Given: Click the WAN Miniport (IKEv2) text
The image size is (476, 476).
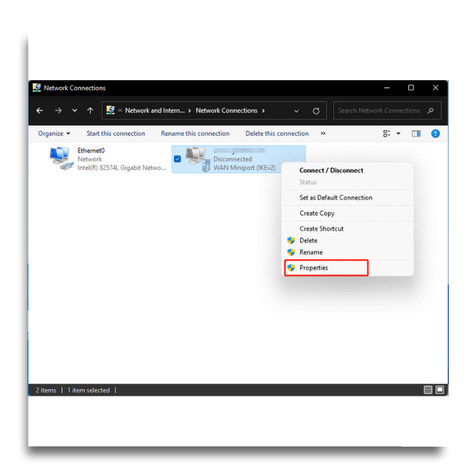Looking at the screenshot, I should (244, 167).
